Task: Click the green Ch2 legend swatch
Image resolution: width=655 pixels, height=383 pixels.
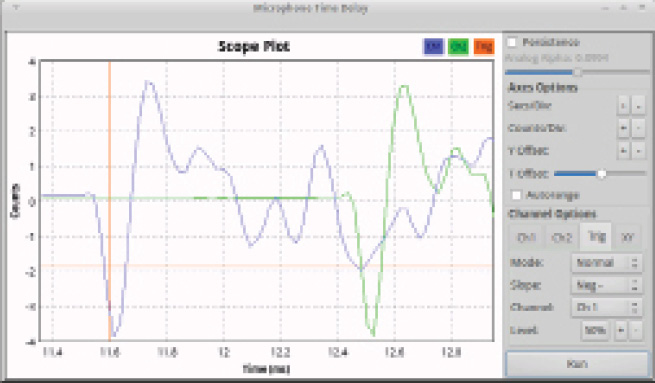Action: (x=458, y=46)
